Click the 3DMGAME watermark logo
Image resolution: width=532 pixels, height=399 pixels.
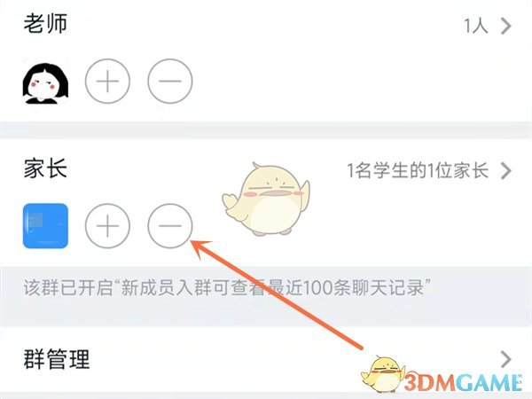point(463,383)
